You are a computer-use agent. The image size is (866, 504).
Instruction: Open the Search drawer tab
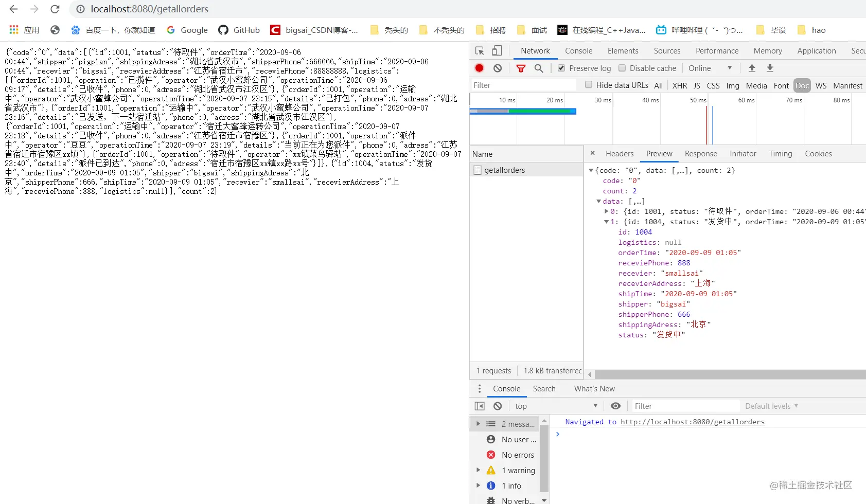pos(544,388)
